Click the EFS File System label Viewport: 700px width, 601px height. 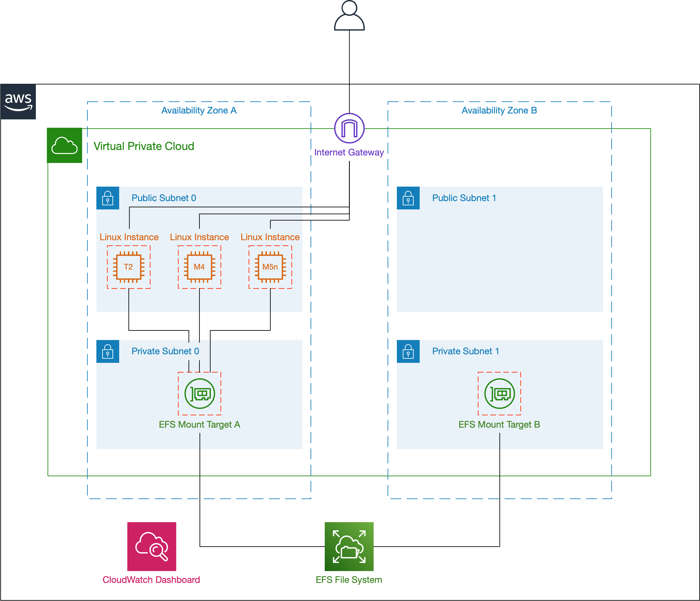click(x=349, y=580)
